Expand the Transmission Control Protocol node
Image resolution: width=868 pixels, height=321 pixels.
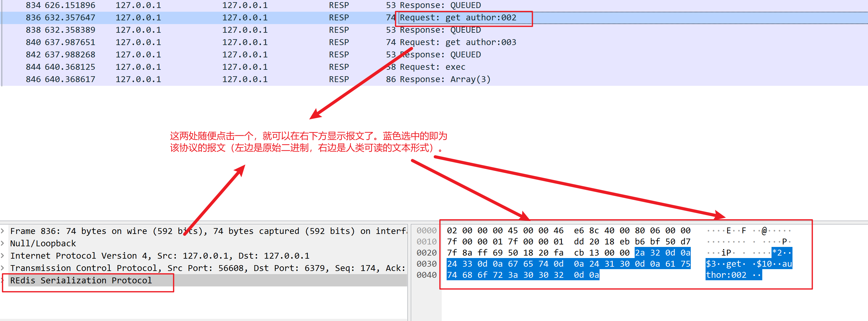pyautogui.click(x=3, y=268)
